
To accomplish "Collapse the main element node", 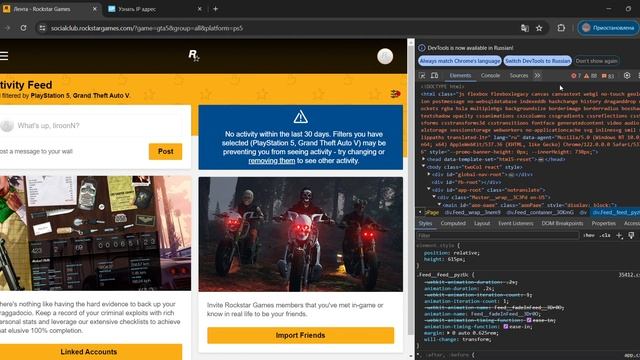I will (440, 204).
